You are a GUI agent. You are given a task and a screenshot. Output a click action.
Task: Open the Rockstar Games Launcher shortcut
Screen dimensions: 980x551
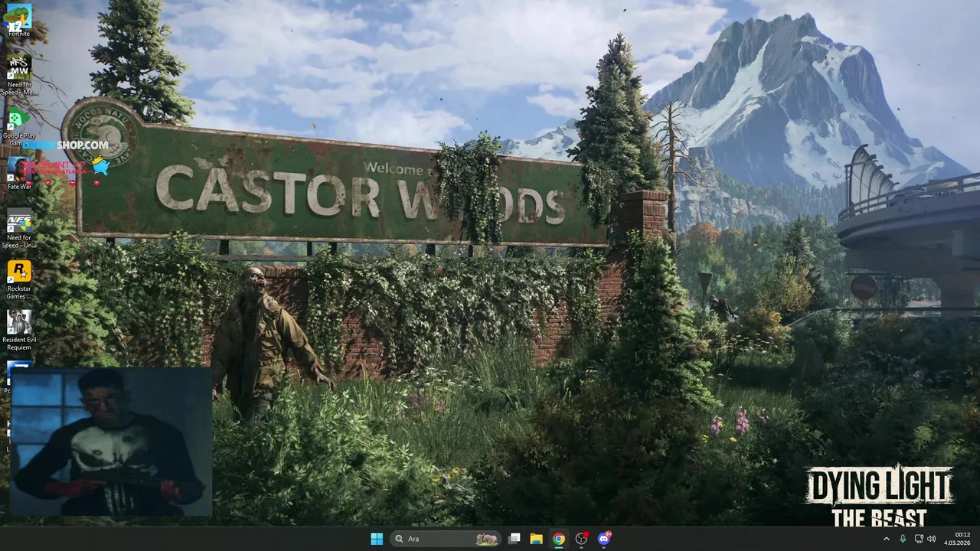18,280
